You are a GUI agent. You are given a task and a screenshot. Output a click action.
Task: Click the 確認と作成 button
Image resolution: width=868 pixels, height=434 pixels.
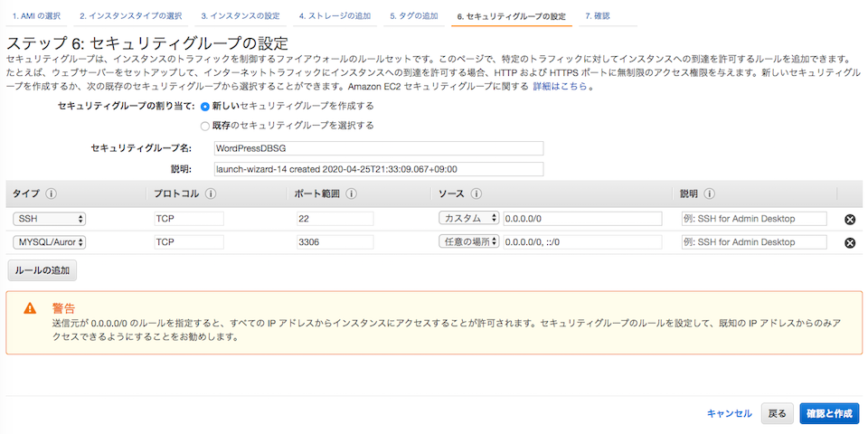pyautogui.click(x=829, y=413)
